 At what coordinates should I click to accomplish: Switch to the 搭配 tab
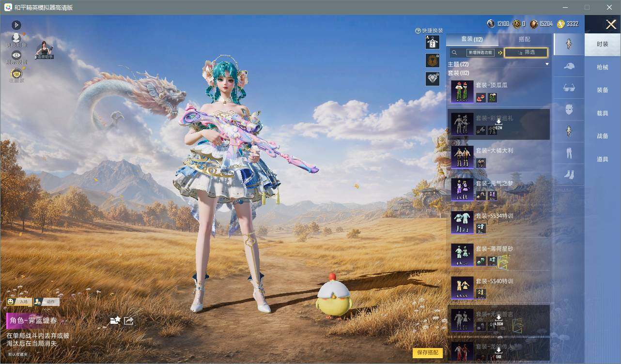[525, 39]
